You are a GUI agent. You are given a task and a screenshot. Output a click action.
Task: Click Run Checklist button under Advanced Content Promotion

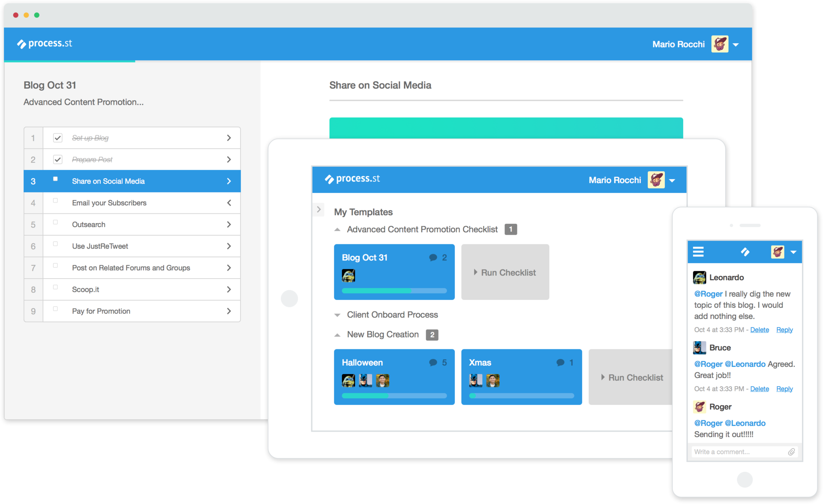505,273
